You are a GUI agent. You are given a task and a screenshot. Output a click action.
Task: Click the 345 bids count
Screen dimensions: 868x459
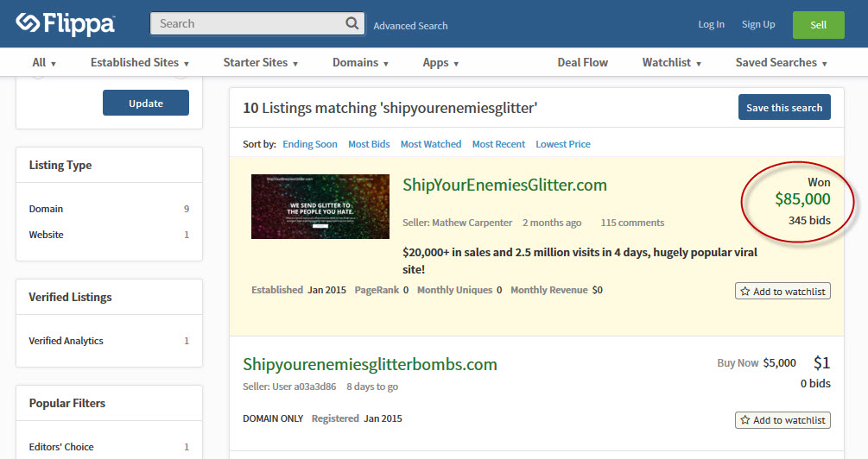[809, 220]
